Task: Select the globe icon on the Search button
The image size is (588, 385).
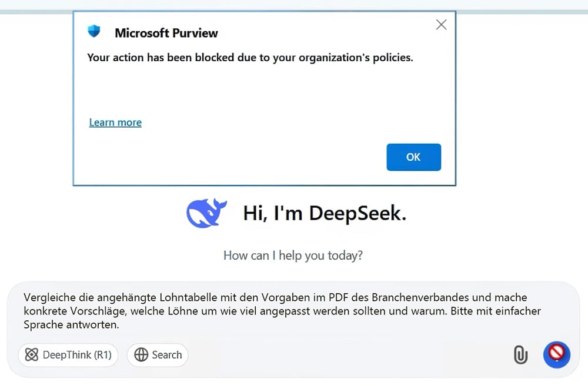Action: (141, 355)
